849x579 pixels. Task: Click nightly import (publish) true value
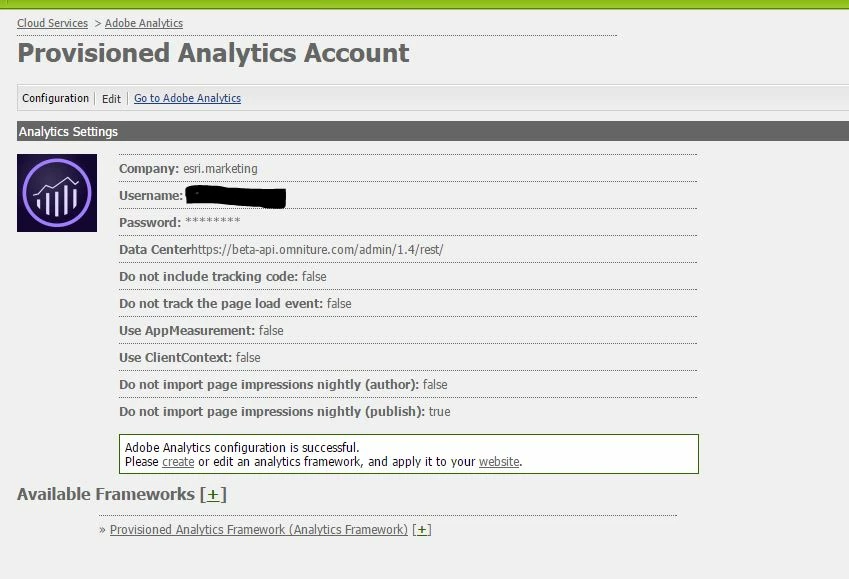(440, 412)
